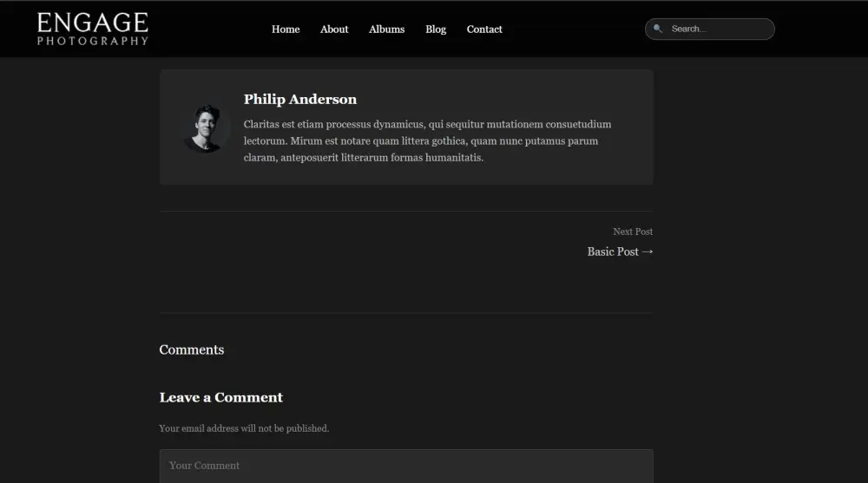Click Philip Anderson's avatar photo
The height and width of the screenshot is (483, 868).
(x=207, y=129)
